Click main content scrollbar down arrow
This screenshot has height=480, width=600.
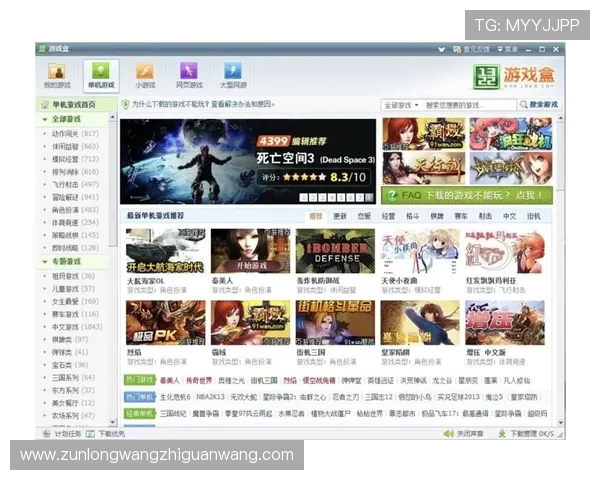(x=561, y=423)
